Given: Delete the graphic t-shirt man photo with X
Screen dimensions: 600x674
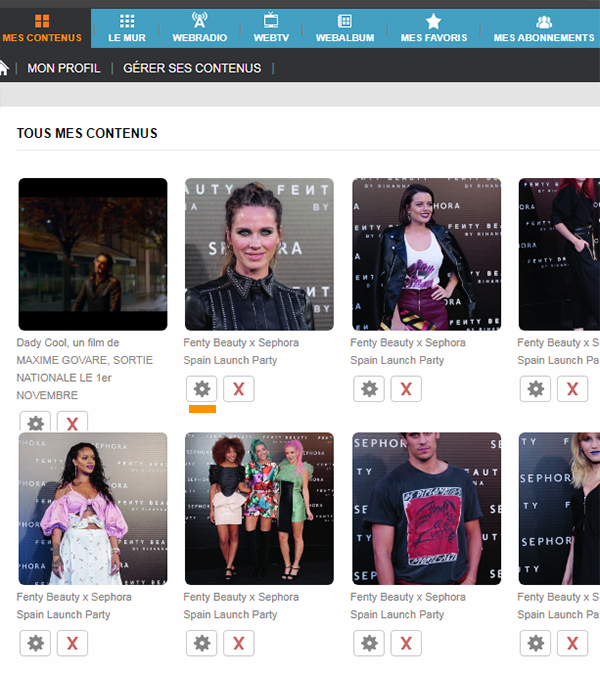Looking at the screenshot, I should pyautogui.click(x=406, y=643).
